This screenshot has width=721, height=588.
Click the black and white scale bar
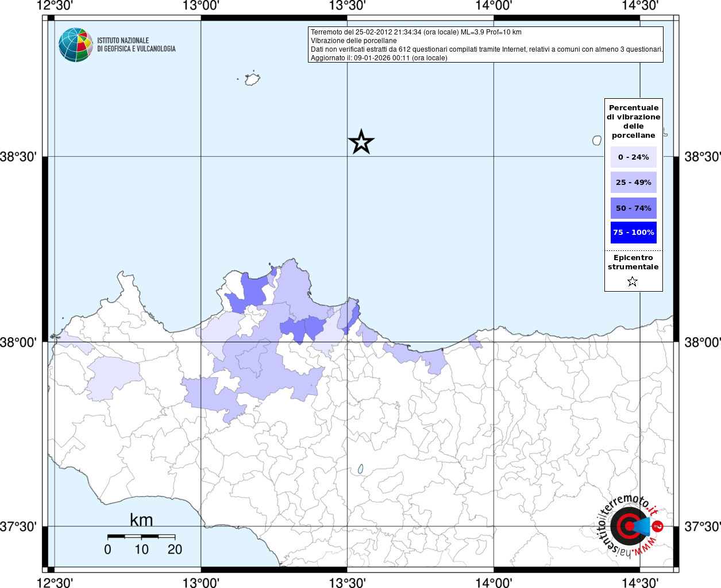[x=141, y=536]
